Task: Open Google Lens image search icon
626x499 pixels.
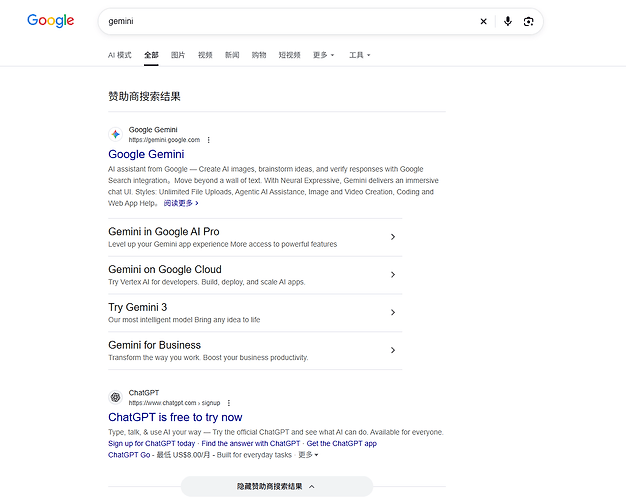Action: 528,22
